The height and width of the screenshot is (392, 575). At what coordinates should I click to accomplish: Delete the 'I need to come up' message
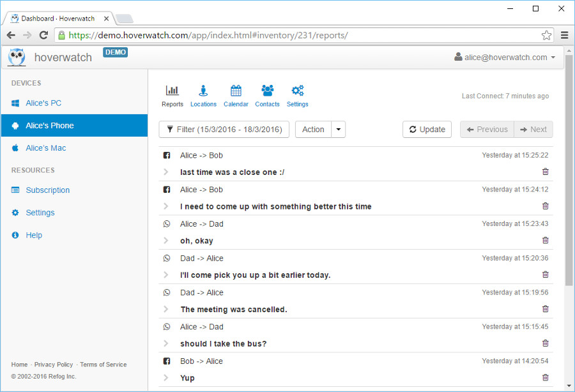tap(546, 206)
